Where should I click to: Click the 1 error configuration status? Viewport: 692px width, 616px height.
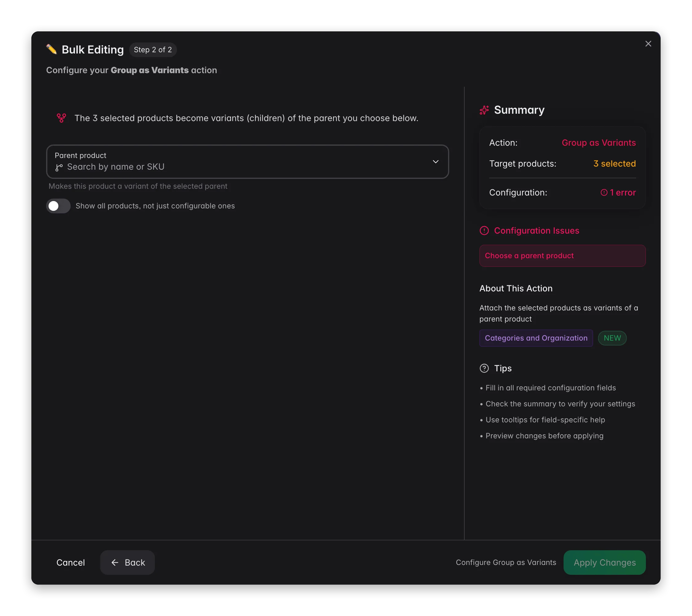point(618,192)
